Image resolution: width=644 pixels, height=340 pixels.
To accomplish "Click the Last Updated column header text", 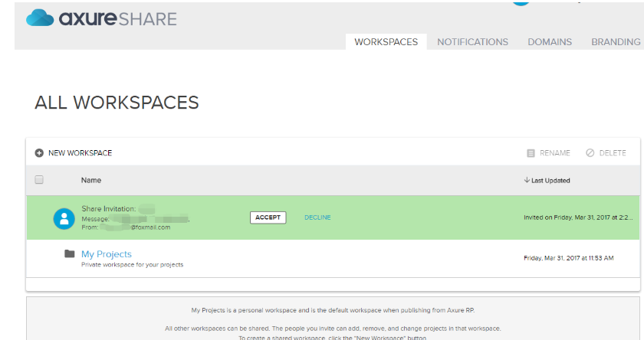I will point(550,181).
